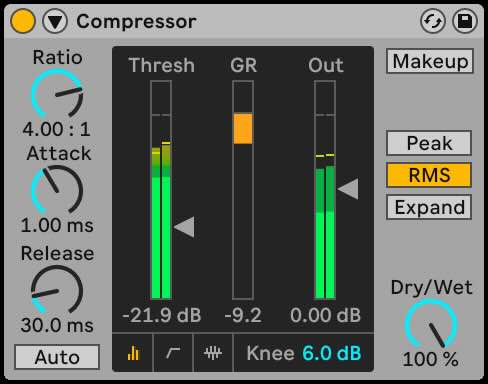The width and height of the screenshot is (488, 384).
Task: Switch to collapsed meter view icon
Action: pos(133,353)
